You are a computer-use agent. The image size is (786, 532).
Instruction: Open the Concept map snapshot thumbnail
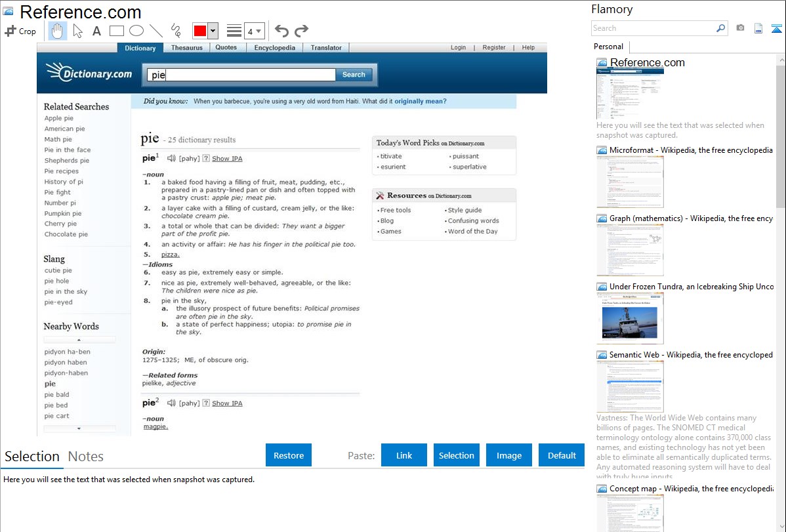[630, 513]
